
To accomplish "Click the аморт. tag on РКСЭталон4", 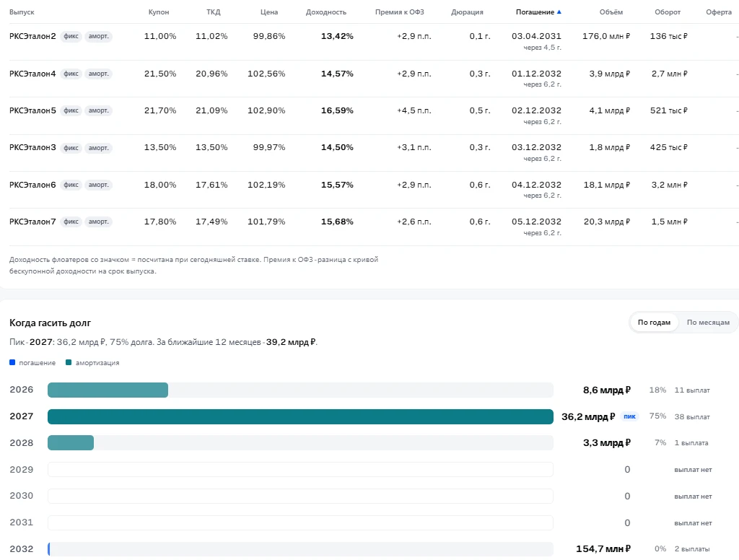I will pyautogui.click(x=98, y=74).
